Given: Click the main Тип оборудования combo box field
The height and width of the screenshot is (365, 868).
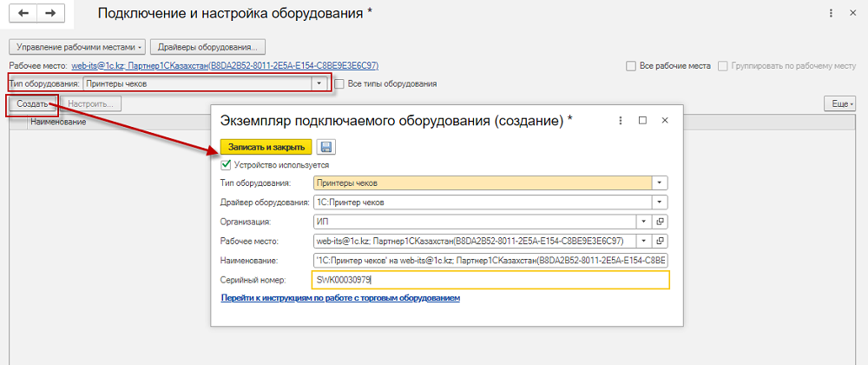Looking at the screenshot, I should tap(197, 84).
